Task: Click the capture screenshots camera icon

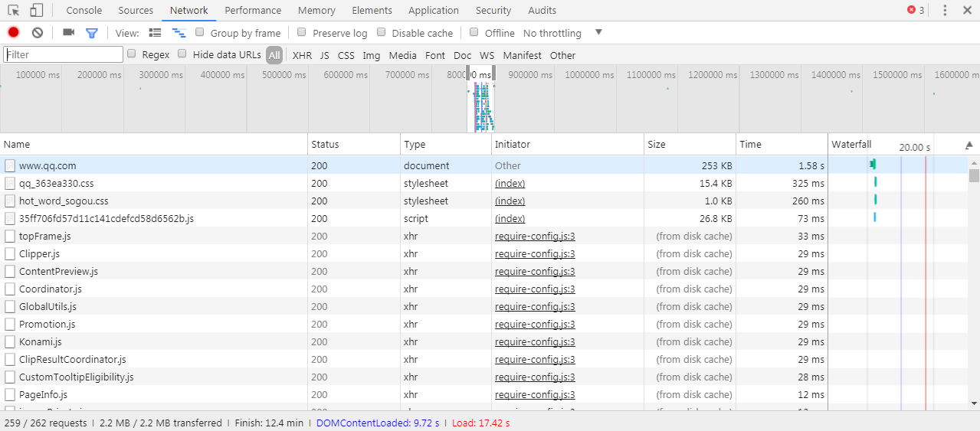Action: pyautogui.click(x=69, y=32)
